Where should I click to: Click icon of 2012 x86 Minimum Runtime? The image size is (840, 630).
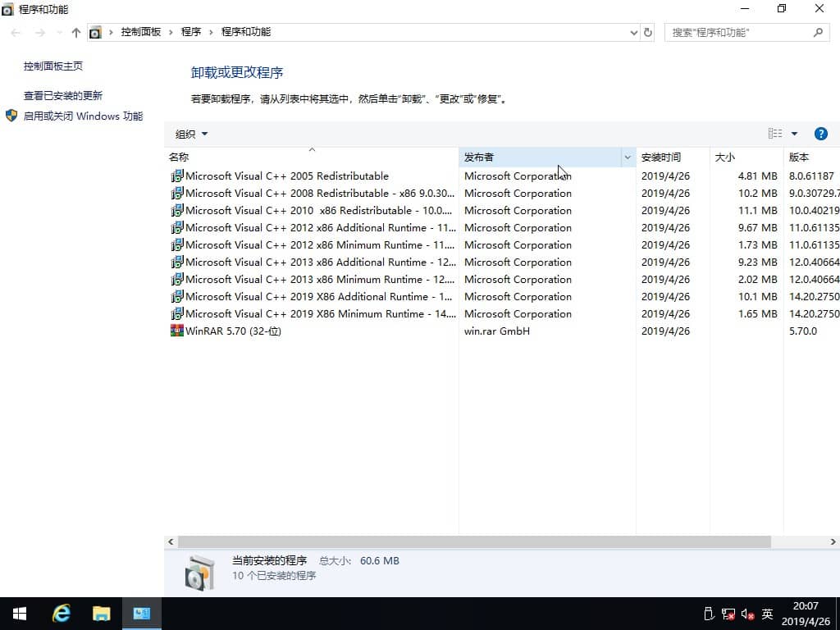pyautogui.click(x=177, y=244)
